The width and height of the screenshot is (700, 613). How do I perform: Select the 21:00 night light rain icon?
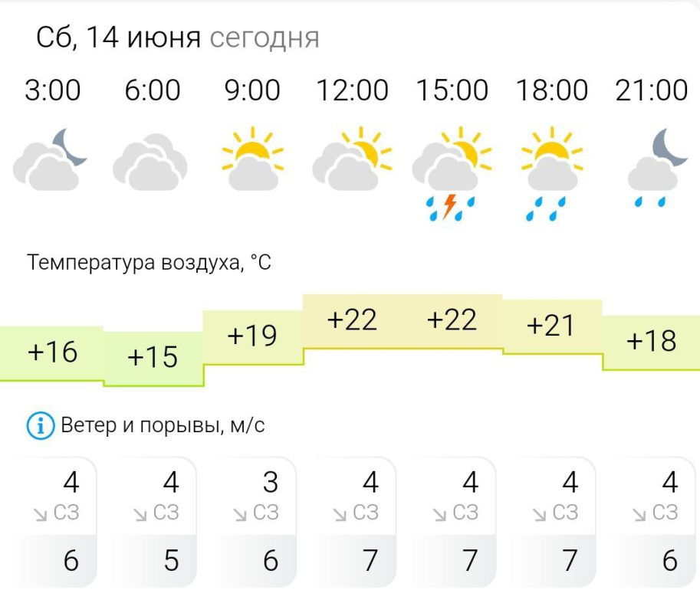[658, 169]
